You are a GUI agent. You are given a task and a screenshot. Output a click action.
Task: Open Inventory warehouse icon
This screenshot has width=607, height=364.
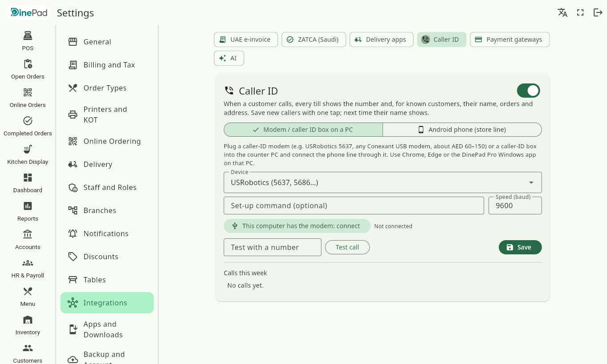pos(28,320)
